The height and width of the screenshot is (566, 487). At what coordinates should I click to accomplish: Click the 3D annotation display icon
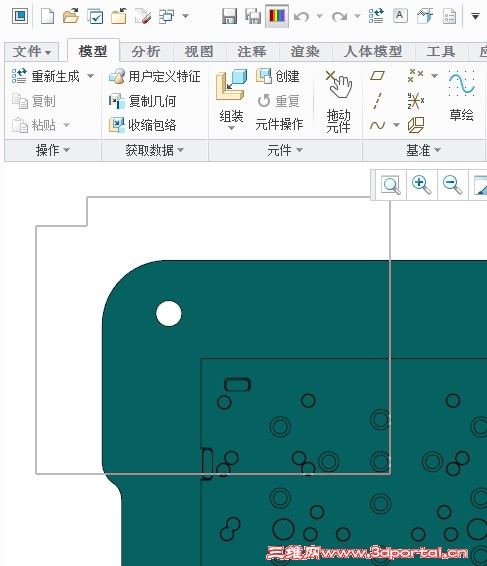pos(425,16)
